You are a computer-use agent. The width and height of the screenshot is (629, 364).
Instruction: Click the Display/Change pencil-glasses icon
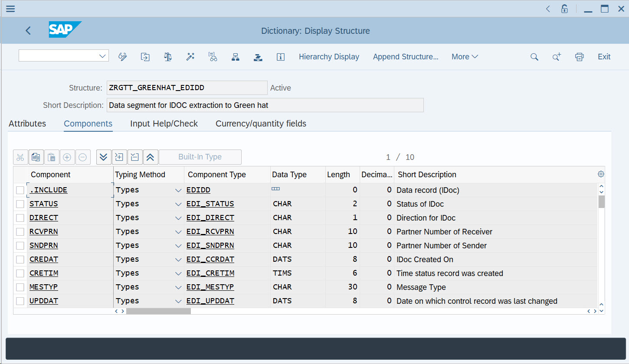click(123, 57)
